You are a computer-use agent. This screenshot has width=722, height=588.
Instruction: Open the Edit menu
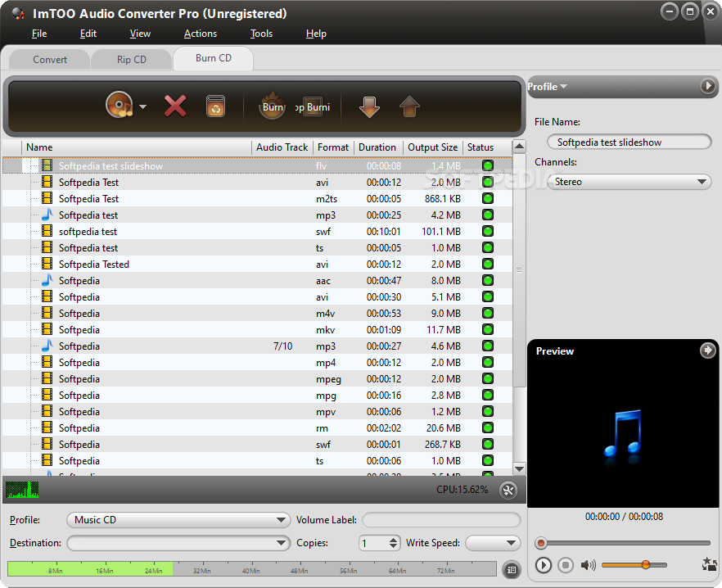tap(88, 34)
